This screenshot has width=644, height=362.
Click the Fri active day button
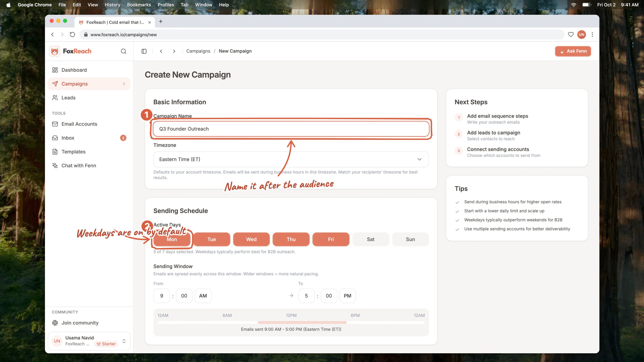[331, 239]
